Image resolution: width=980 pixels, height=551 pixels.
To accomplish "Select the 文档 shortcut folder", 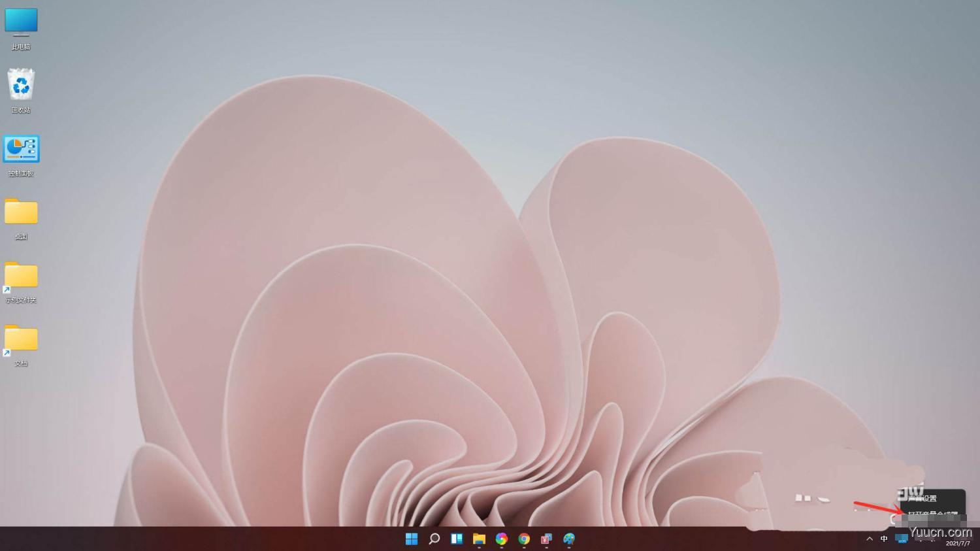I will tap(21, 345).
